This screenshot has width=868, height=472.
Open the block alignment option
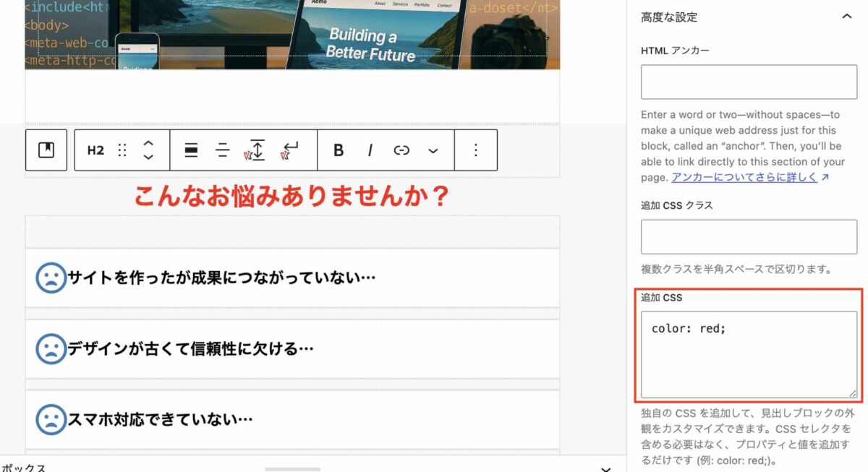(191, 150)
